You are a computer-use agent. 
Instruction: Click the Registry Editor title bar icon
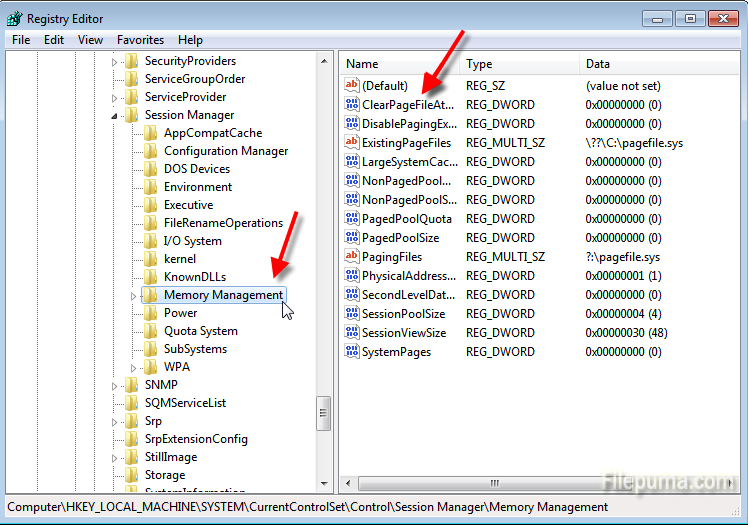pos(14,18)
